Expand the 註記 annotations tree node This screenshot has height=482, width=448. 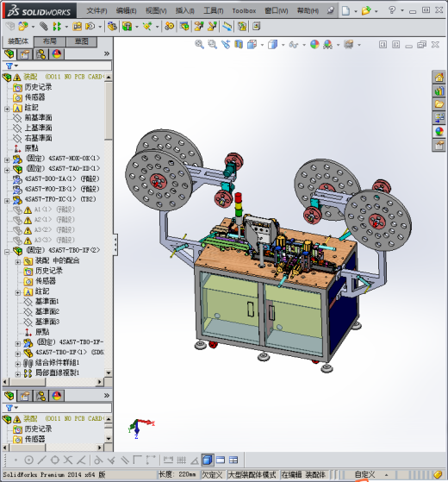[x=7, y=109]
